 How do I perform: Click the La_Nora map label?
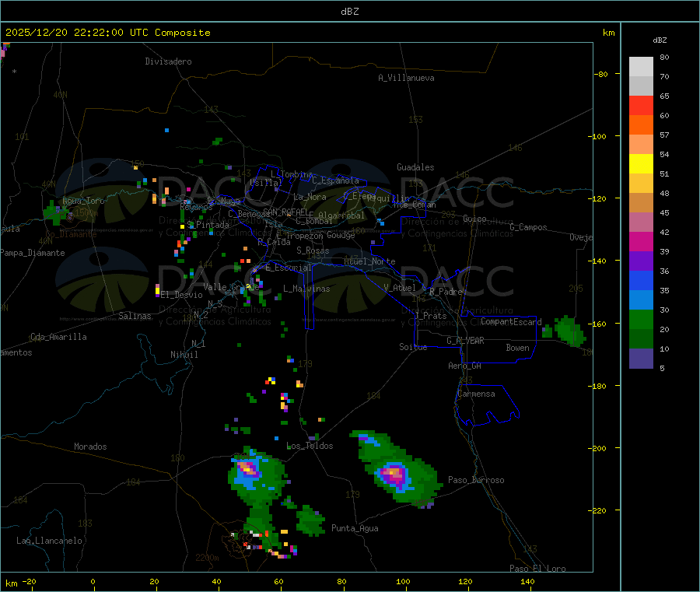tap(310, 197)
